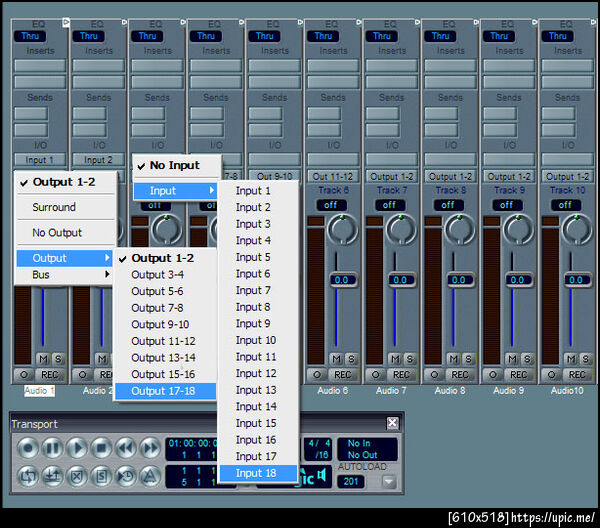Open the Out 11-12 selector on Track 6
This screenshot has height=528, width=600.
(332, 176)
